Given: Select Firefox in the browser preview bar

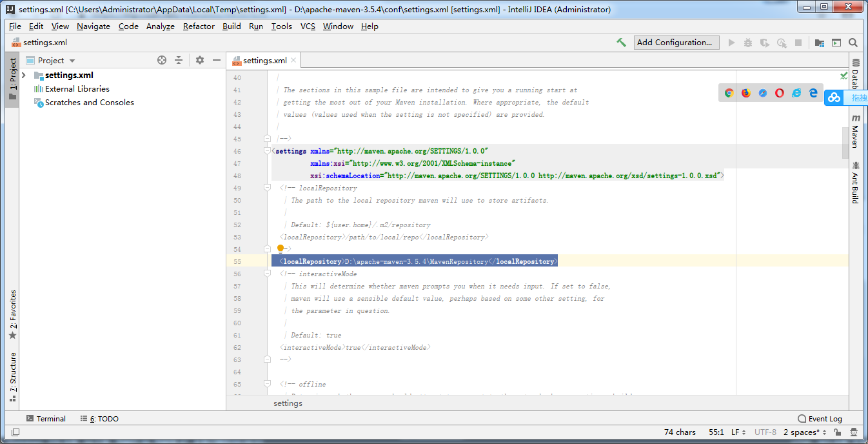Looking at the screenshot, I should click(x=745, y=92).
